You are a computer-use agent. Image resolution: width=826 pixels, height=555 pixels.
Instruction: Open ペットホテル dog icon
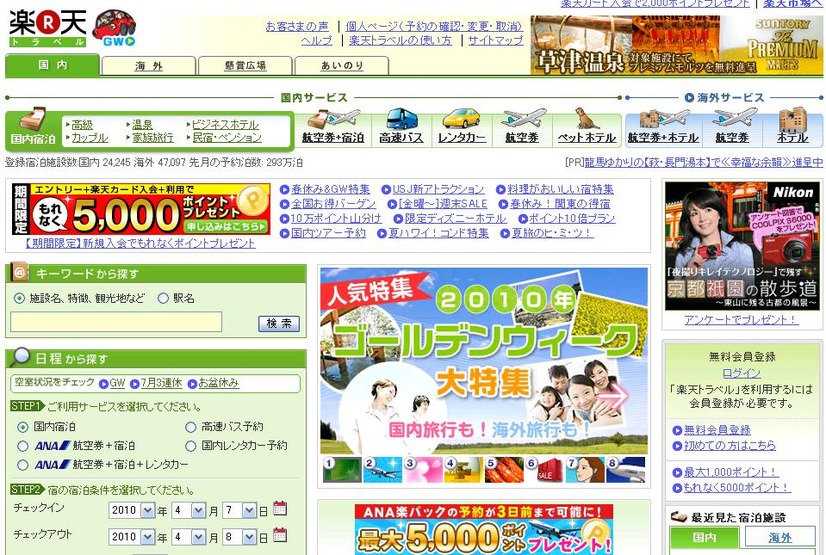587,126
